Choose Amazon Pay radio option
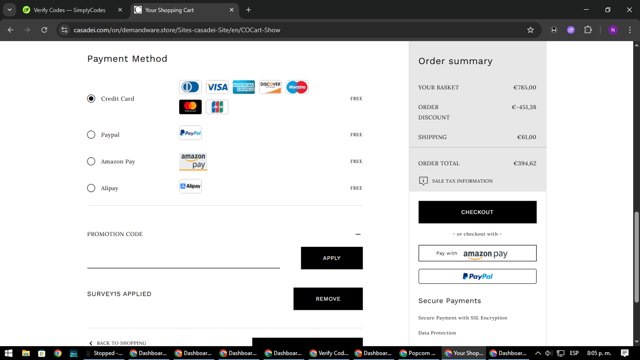Screen dimensions: 640x360 point(91,161)
